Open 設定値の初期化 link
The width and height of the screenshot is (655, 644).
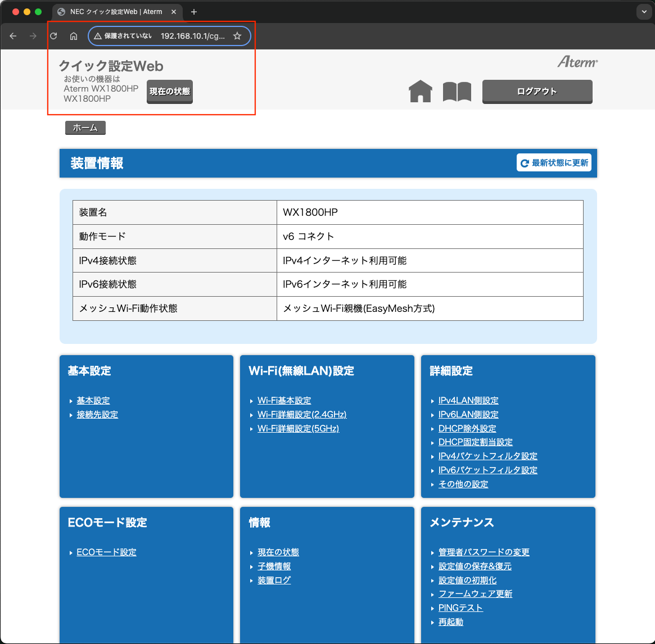(x=467, y=580)
